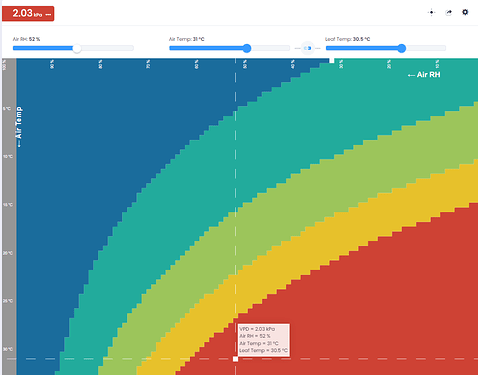
Task: Click the 5 °C tick on temperature axis
Action: [x=7, y=109]
